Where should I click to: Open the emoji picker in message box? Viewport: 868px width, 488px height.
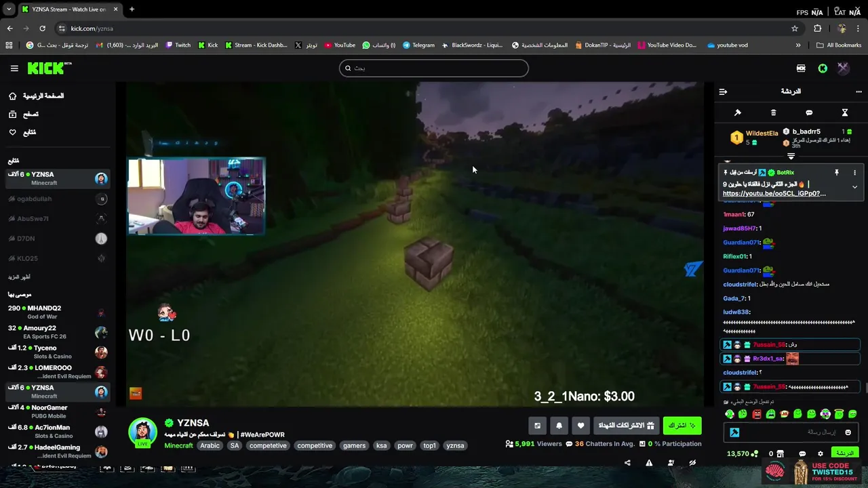point(848,432)
